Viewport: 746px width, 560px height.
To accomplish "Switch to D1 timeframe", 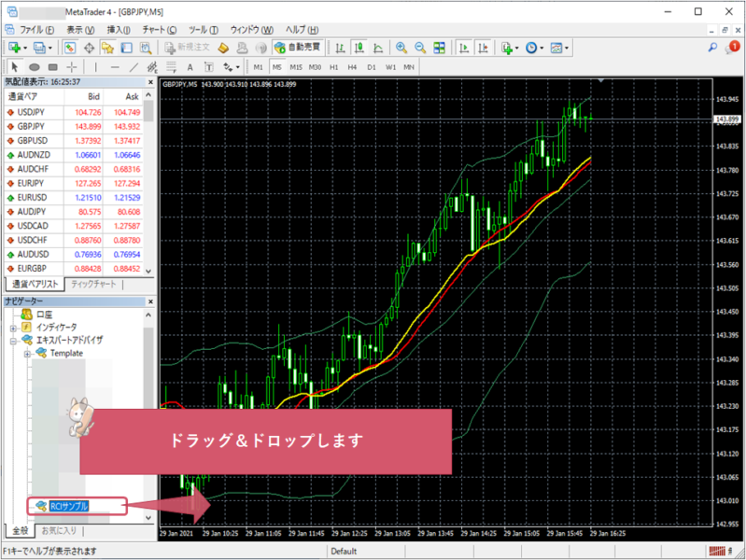I will (x=371, y=67).
